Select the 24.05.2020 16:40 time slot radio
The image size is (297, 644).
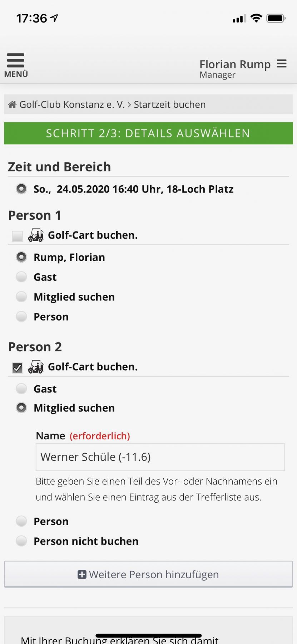[x=21, y=189]
